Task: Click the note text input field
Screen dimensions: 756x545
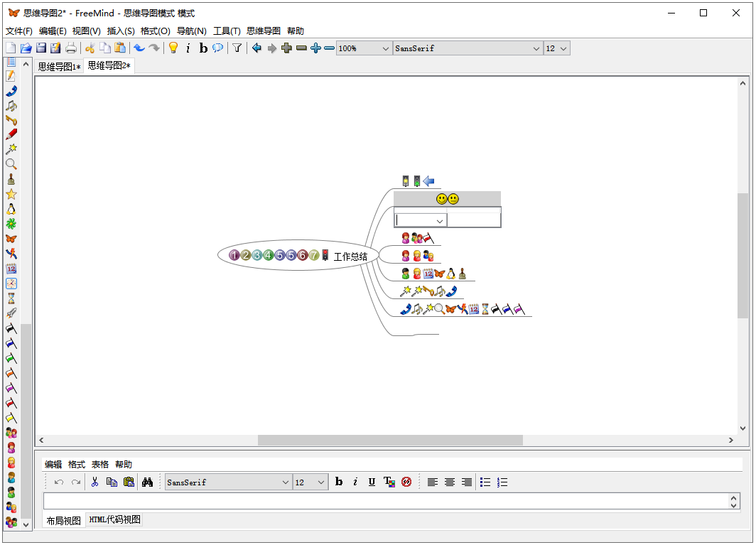Action: (385, 501)
